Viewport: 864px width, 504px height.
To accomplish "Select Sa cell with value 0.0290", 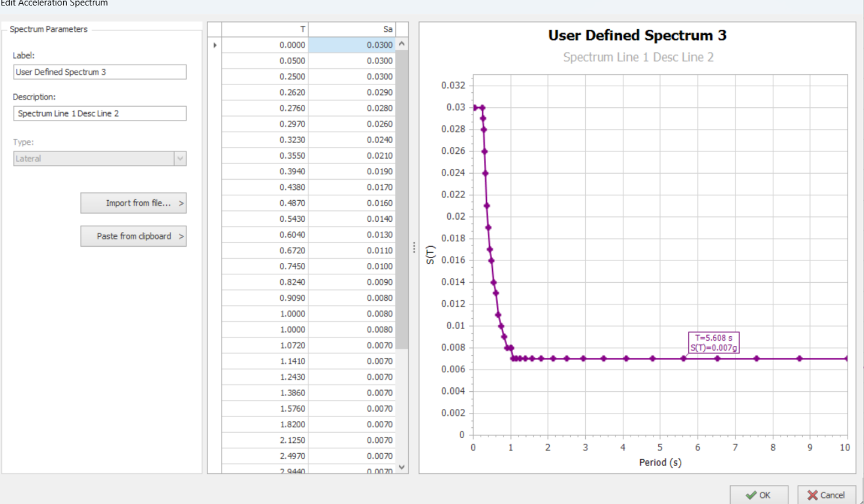I will [352, 92].
